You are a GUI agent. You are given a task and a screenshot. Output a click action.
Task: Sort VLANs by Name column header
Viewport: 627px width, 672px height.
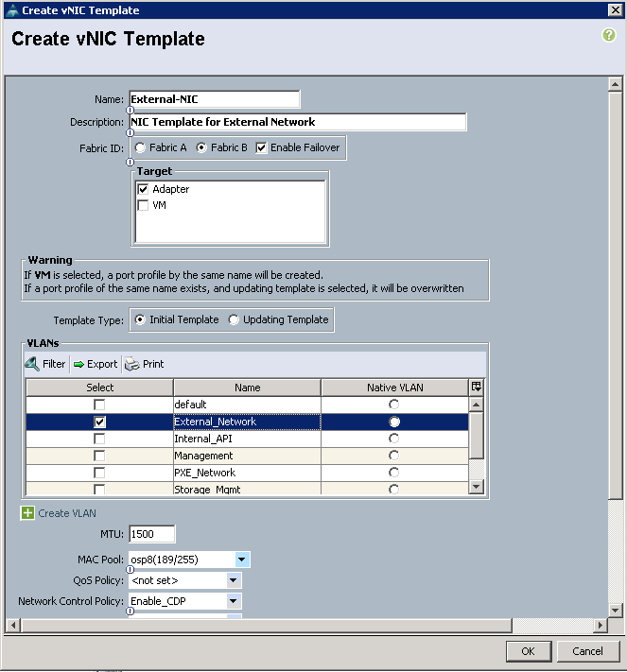(247, 388)
